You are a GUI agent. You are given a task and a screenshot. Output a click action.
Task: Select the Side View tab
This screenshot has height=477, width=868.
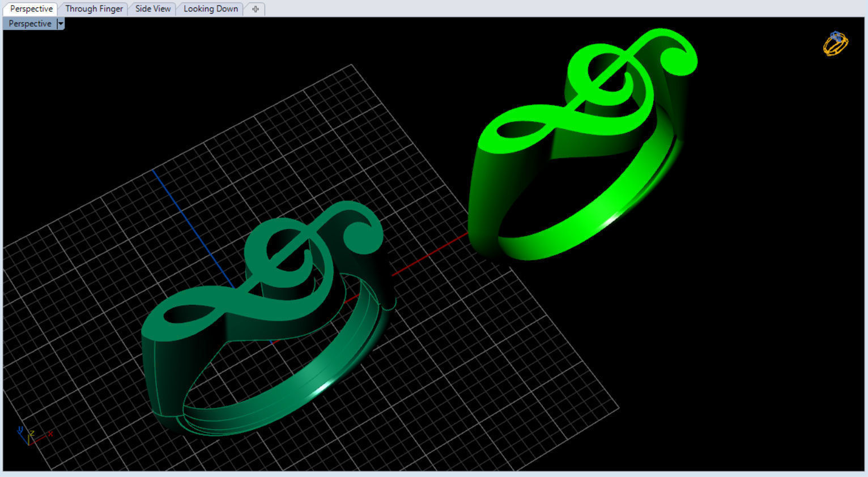153,9
